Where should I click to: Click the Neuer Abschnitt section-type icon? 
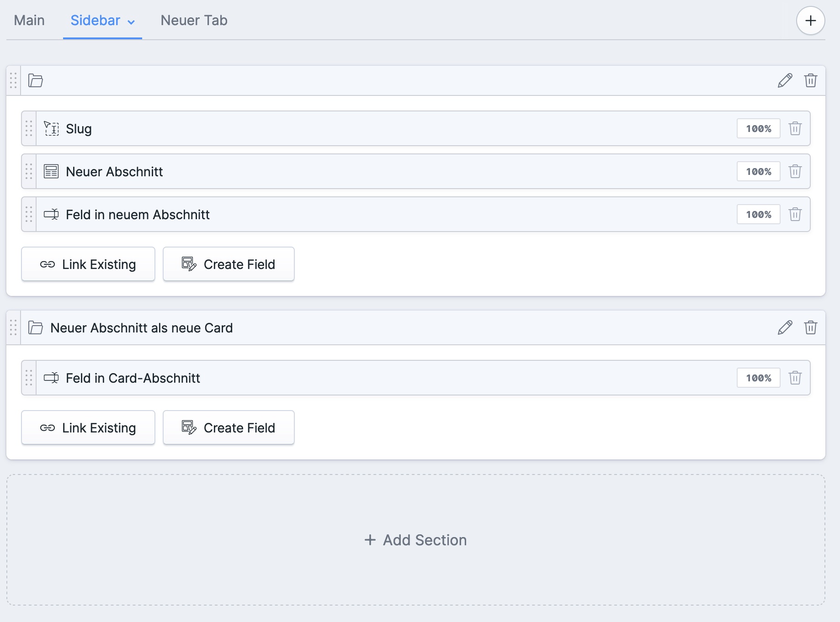(51, 171)
